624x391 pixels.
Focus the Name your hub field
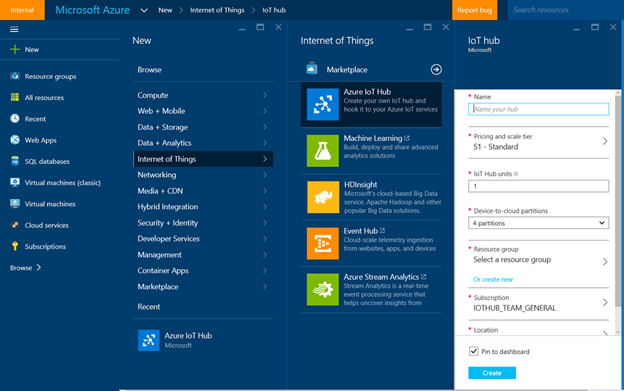pos(538,109)
